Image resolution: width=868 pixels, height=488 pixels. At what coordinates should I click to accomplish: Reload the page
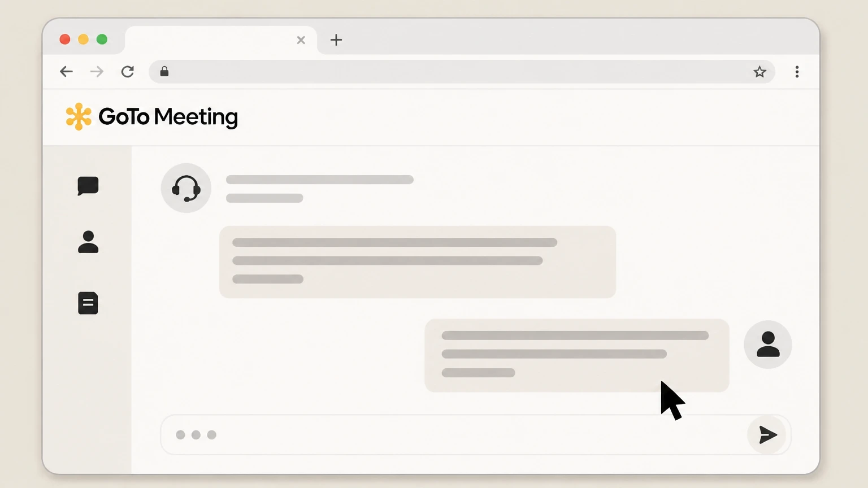tap(128, 72)
